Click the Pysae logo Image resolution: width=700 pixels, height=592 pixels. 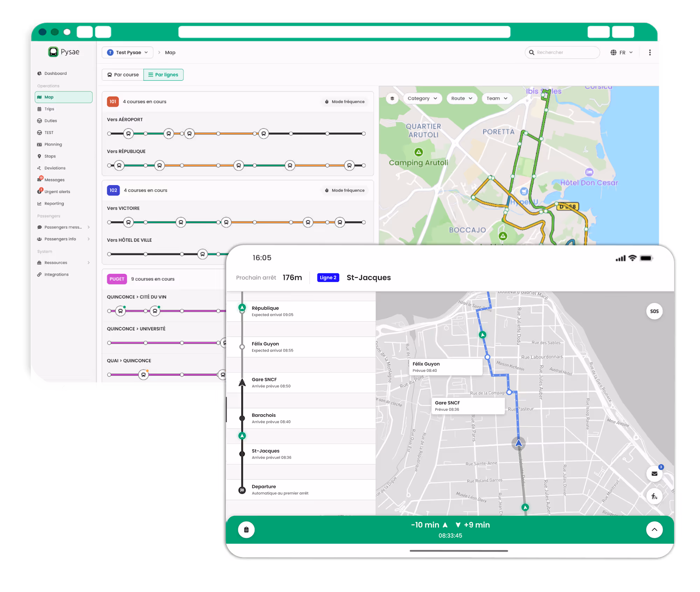64,52
